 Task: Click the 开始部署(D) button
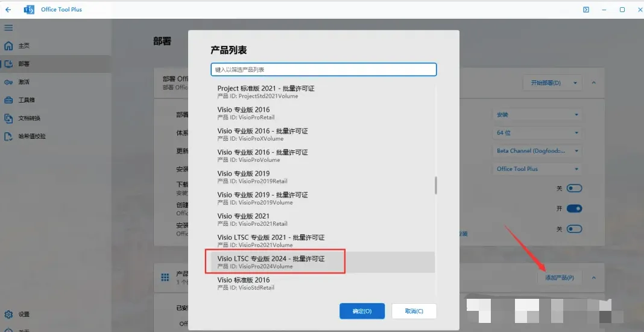click(546, 83)
